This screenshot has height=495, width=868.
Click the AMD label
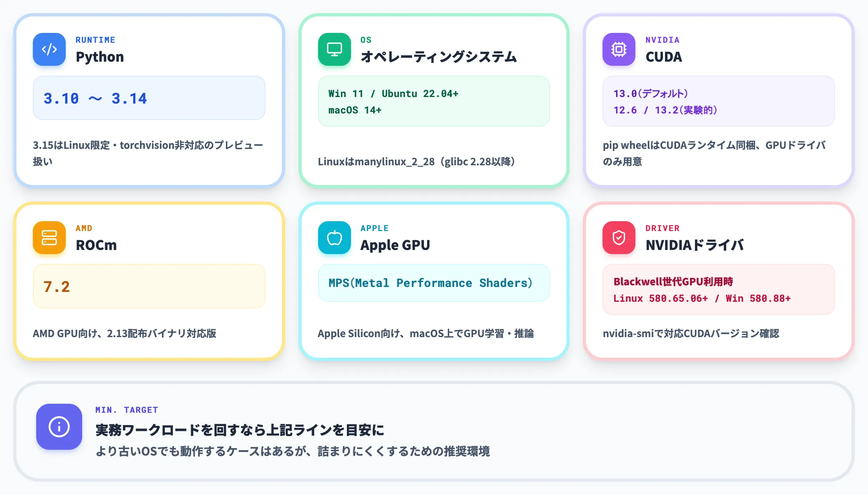pos(84,228)
